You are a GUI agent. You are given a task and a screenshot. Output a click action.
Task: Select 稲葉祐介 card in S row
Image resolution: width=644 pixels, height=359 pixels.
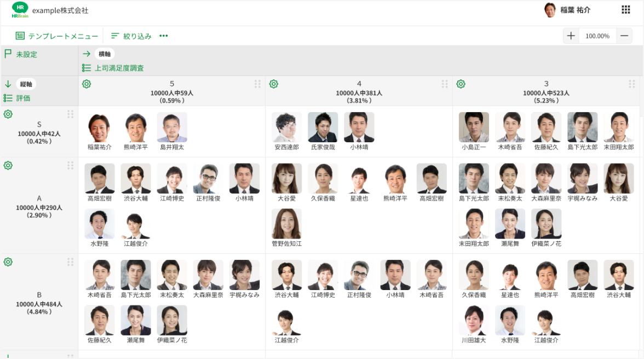coord(100,131)
